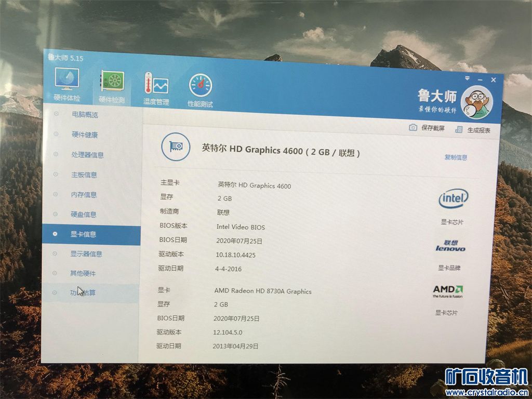Click the Intel logo
Image resolution: width=532 pixels, height=399 pixels.
point(453,198)
